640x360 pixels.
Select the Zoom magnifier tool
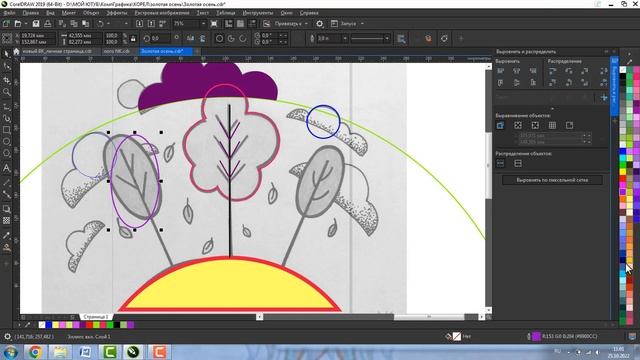[x=7, y=92]
